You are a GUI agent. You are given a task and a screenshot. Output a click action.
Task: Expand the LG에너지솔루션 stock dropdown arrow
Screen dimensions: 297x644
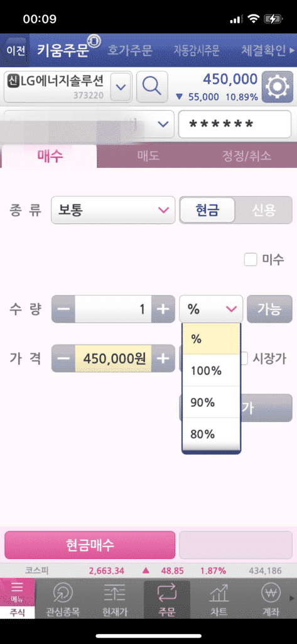(x=121, y=87)
